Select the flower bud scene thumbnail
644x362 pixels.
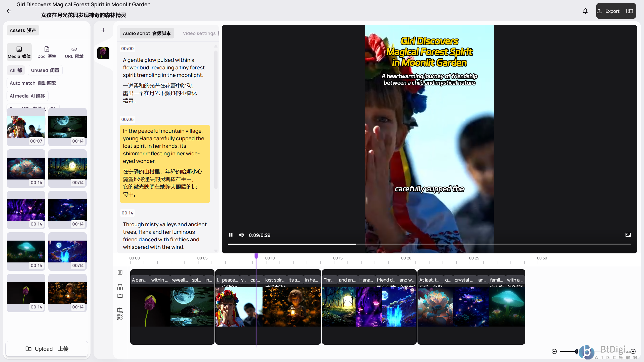click(x=103, y=53)
